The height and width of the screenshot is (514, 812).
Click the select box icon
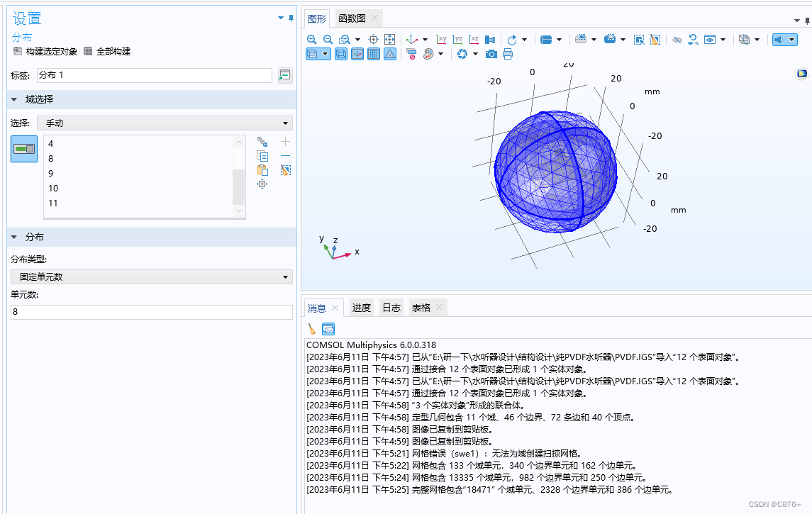pos(639,39)
